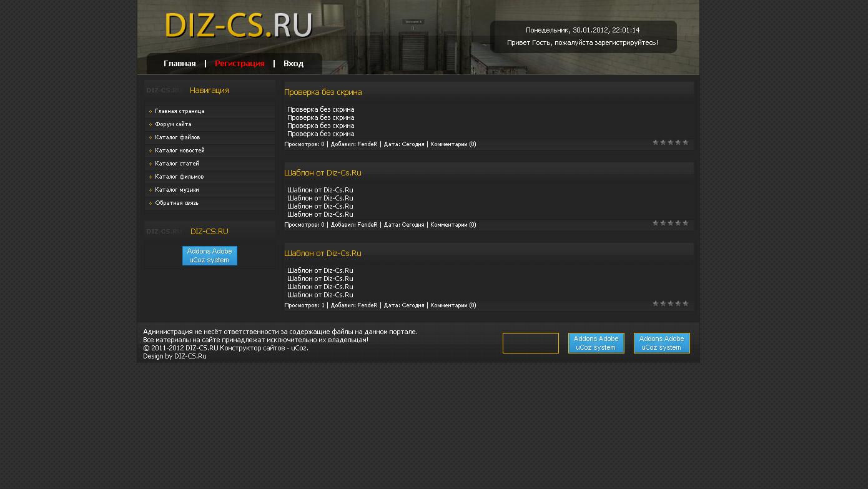Open Каталог файлов in navigation

(177, 137)
